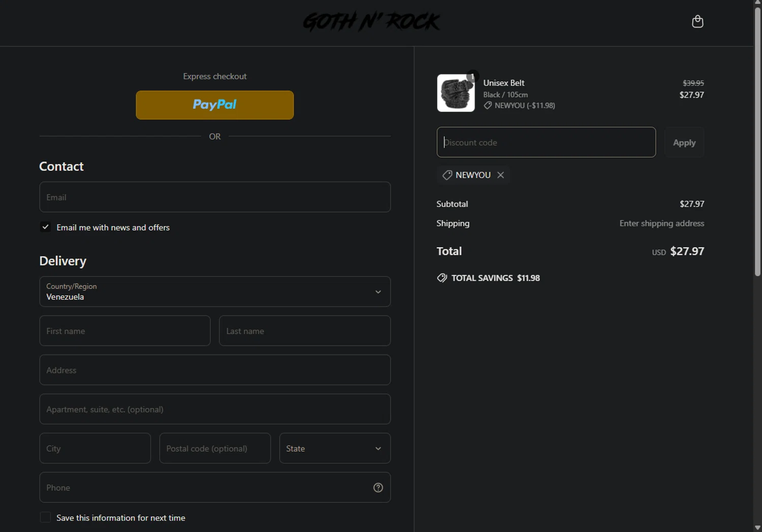Click the scrollbar down arrow
762x532 pixels.
(x=757, y=528)
